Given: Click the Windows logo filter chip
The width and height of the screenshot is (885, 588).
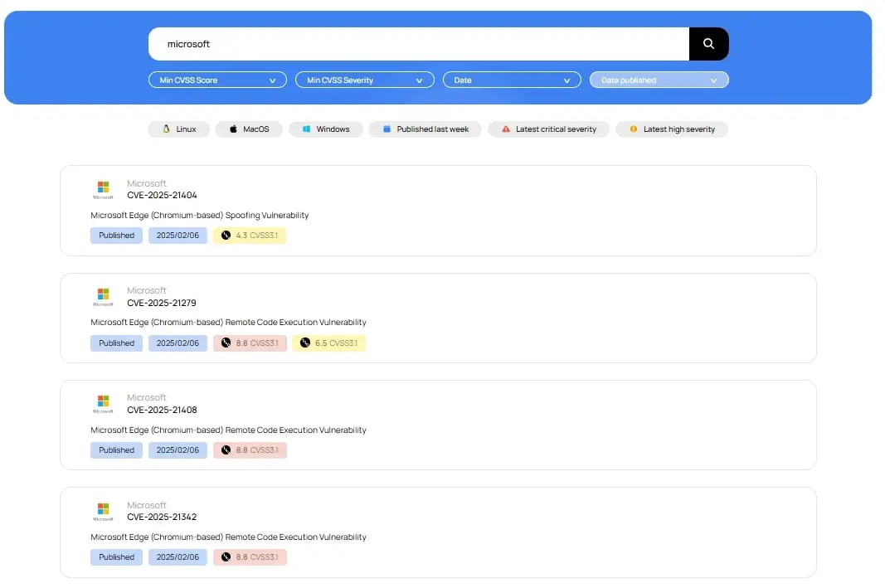Looking at the screenshot, I should (x=307, y=129).
